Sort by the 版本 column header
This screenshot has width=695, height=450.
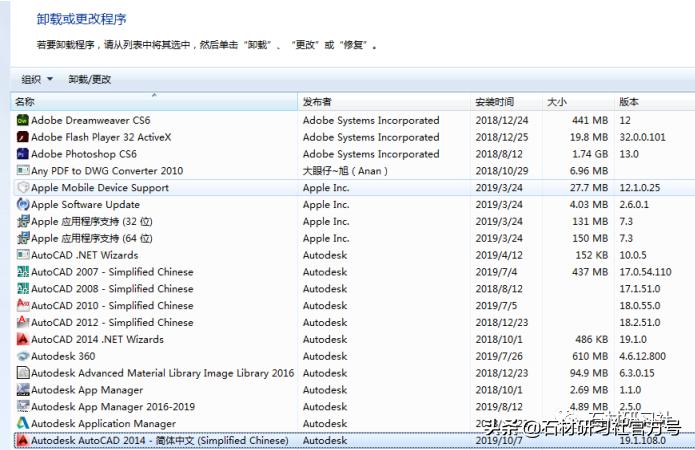[655, 102]
